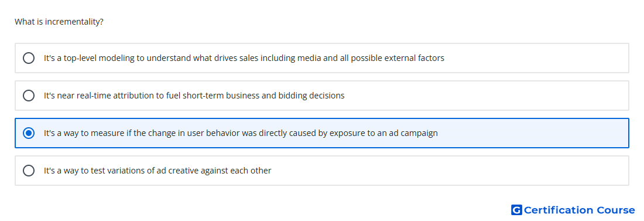
Task: Click the words "user behavior" in the selected option
Action: coord(215,133)
